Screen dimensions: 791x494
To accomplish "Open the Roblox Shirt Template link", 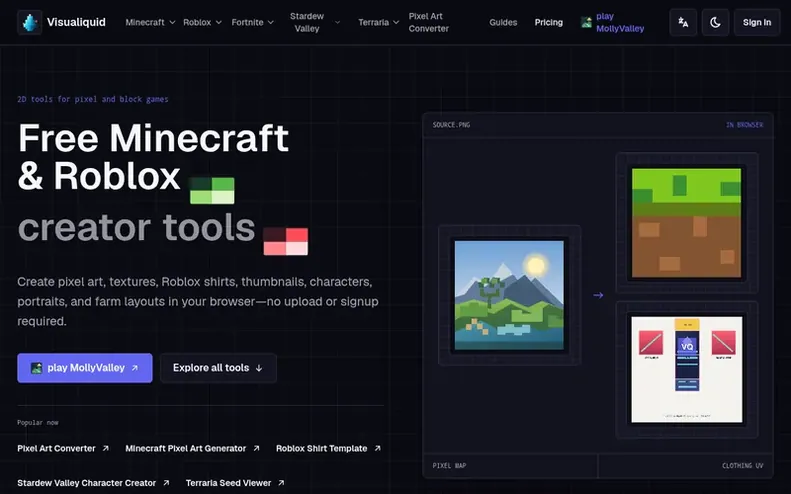I will pyautogui.click(x=328, y=448).
